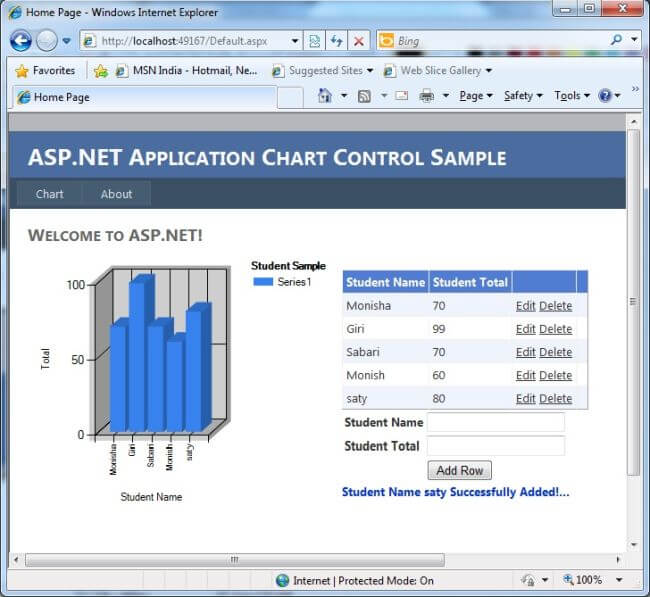Open the About navigation menu item

[116, 194]
